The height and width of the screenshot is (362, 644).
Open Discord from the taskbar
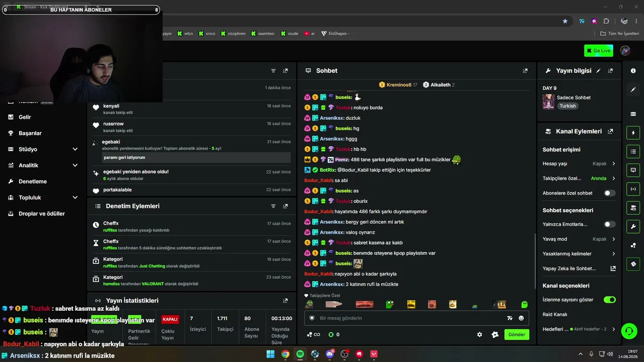coord(330,354)
